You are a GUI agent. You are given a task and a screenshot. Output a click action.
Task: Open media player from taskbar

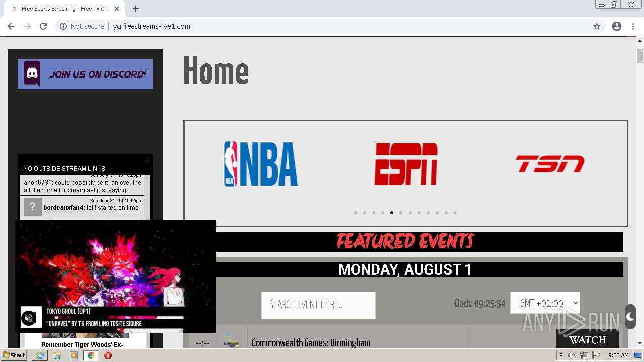point(74,355)
